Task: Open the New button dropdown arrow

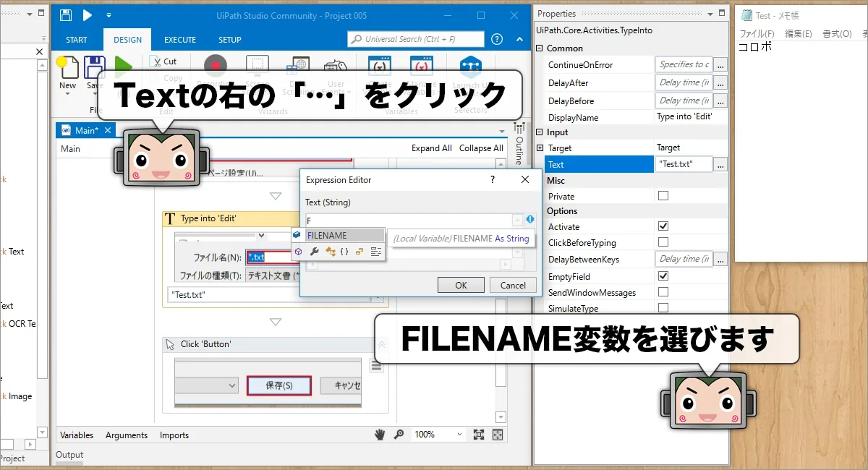Action: pyautogui.click(x=67, y=95)
